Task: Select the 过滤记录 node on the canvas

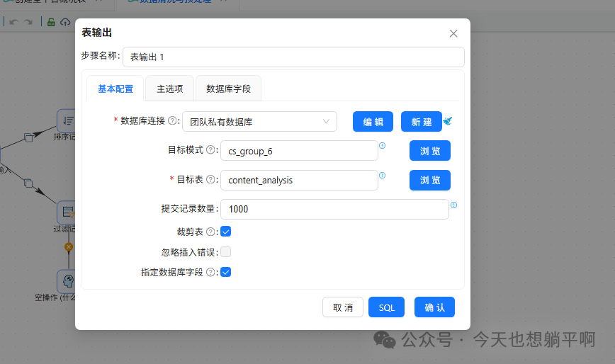Action: click(x=67, y=212)
